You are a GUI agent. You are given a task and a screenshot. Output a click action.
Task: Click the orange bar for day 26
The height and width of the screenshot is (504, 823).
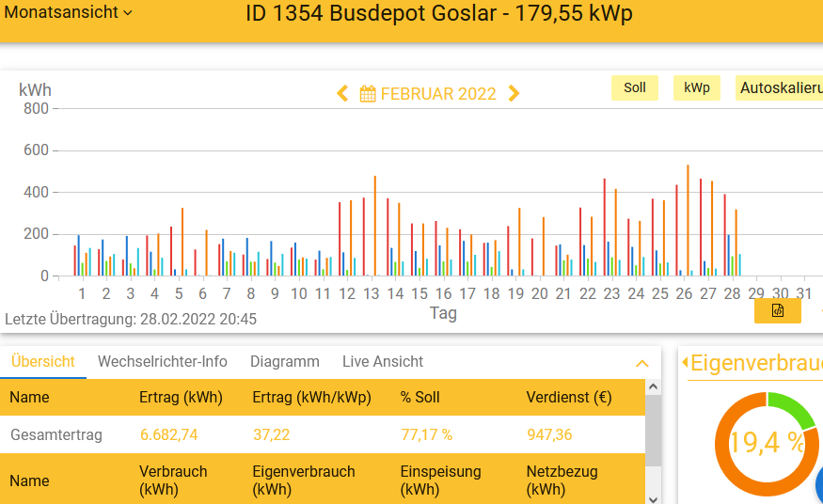[688, 220]
